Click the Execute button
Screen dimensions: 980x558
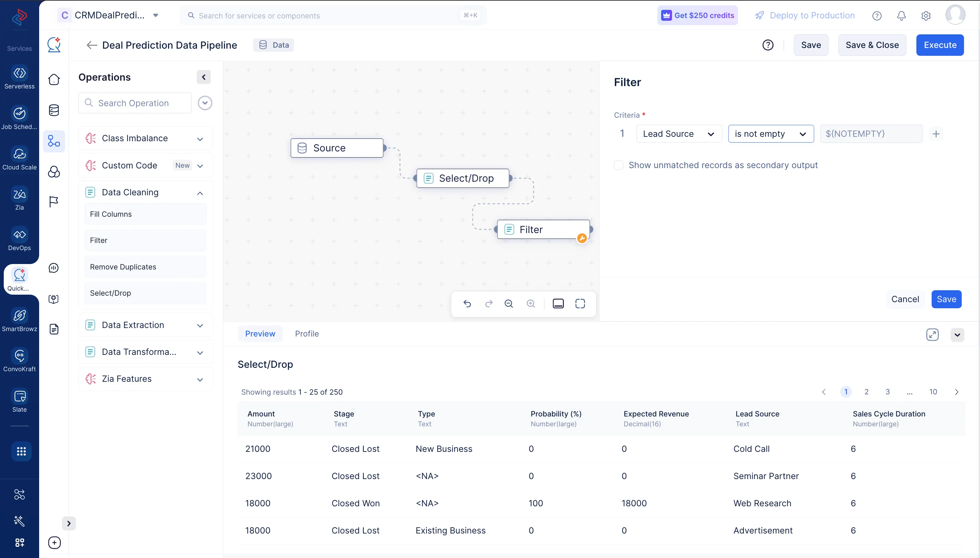[x=940, y=45]
